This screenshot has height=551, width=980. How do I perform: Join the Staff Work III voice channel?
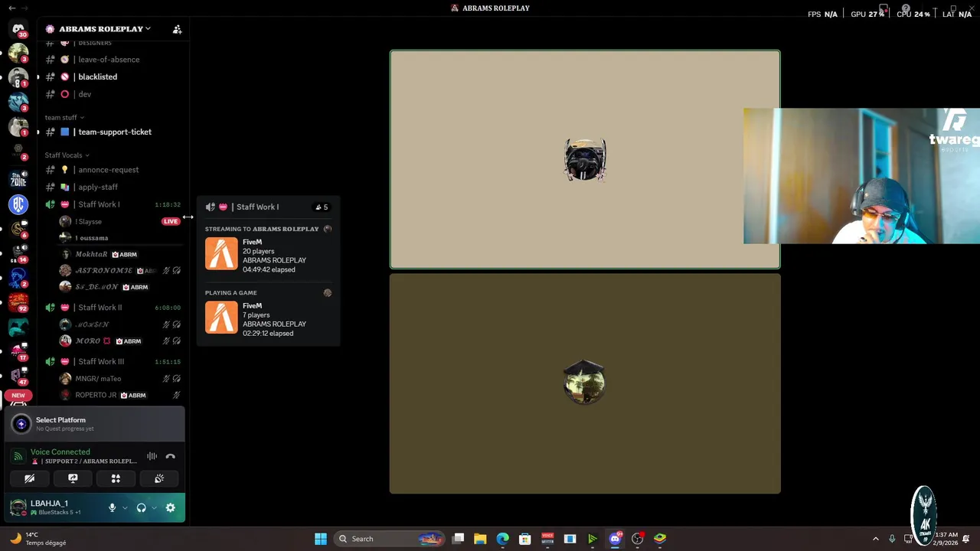[x=113, y=361]
